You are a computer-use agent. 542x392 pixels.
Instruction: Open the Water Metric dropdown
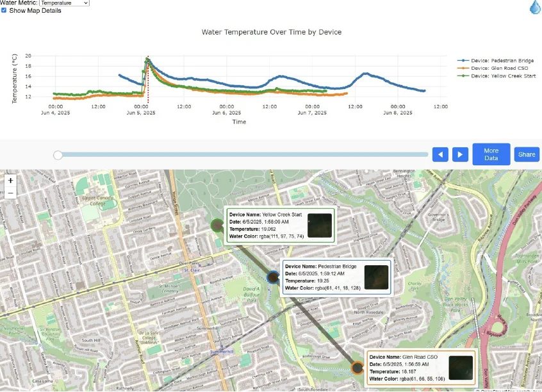tap(64, 3)
